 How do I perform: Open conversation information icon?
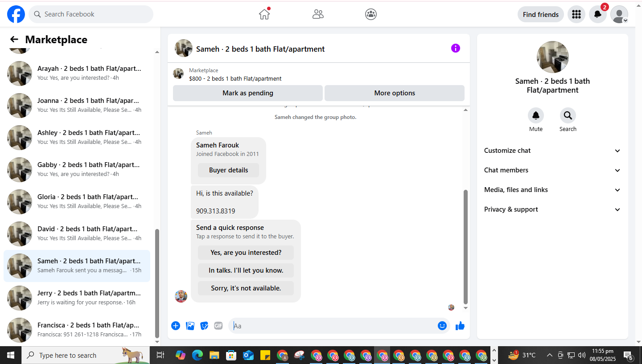click(x=455, y=48)
